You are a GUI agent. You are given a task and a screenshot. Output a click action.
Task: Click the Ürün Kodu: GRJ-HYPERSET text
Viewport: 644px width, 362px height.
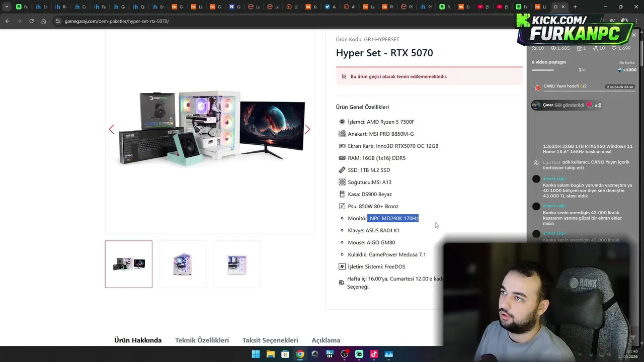368,39
